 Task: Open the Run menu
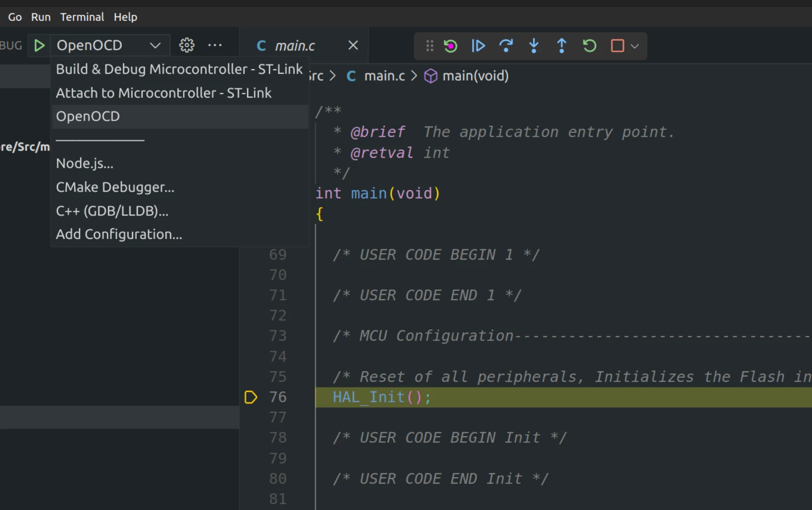pyautogui.click(x=41, y=17)
